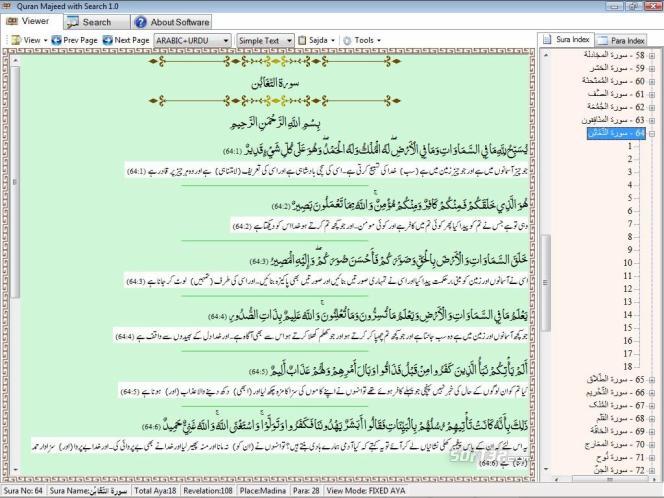Click the app icon in title bar

tap(7, 6)
